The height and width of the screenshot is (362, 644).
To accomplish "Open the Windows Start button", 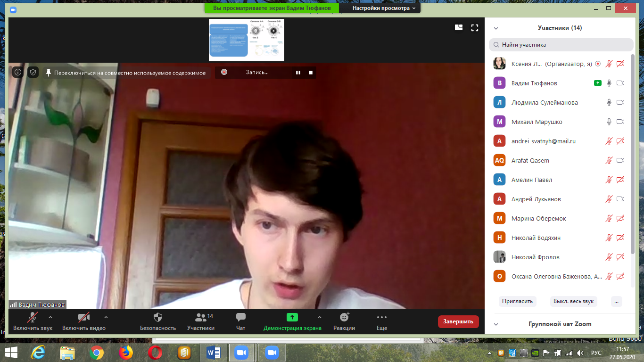I will (x=11, y=352).
